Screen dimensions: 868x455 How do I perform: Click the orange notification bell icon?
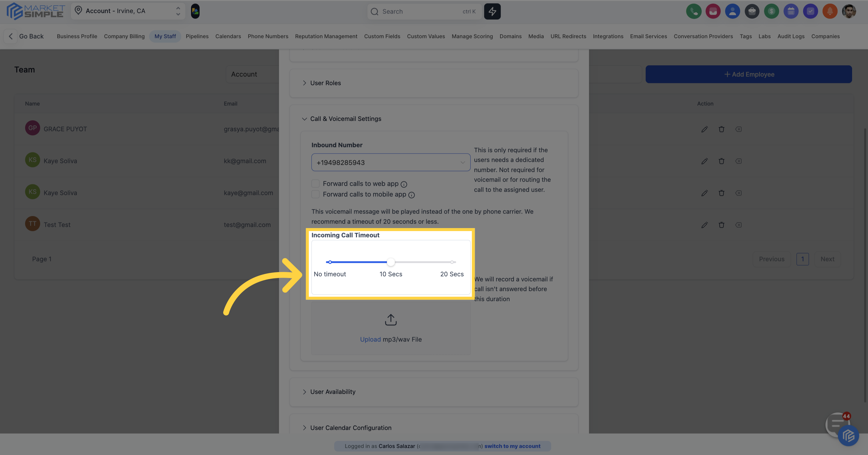pos(830,12)
